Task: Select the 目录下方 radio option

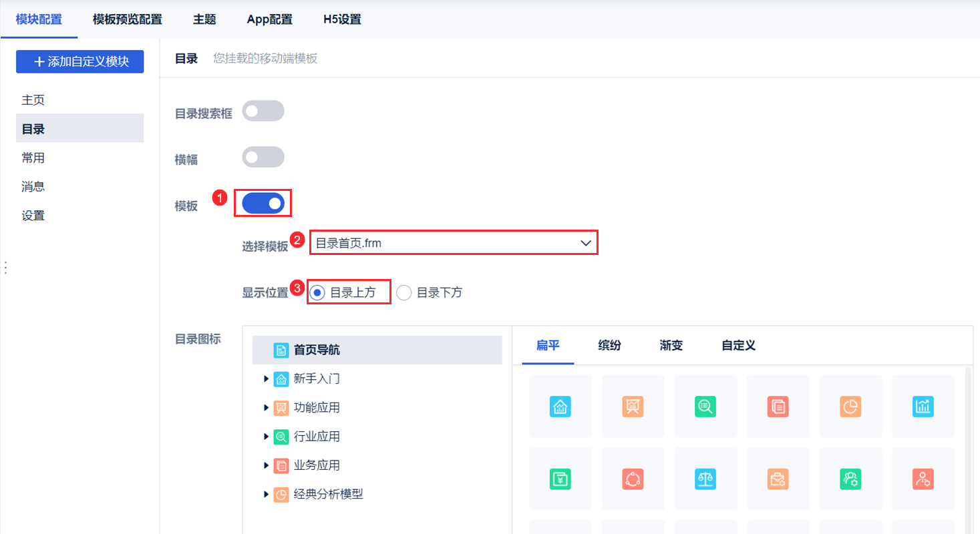Action: [403, 292]
